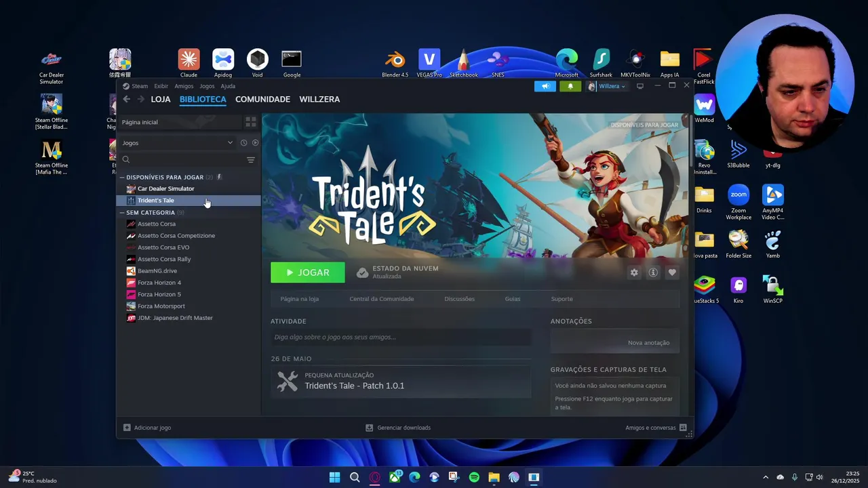The height and width of the screenshot is (488, 868).
Task: Open the WILLZERA profile tab
Action: [319, 99]
